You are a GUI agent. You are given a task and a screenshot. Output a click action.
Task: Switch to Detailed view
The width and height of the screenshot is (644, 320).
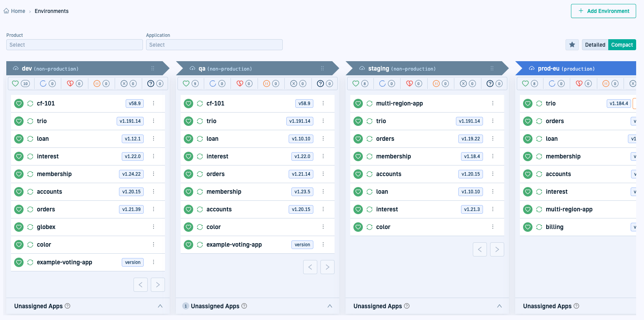point(595,45)
